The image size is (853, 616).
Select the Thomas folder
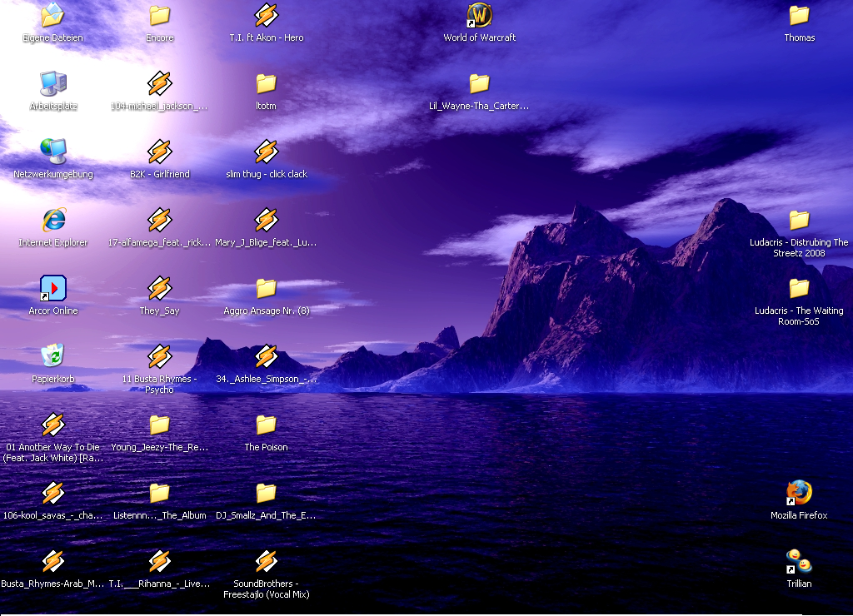coord(799,16)
